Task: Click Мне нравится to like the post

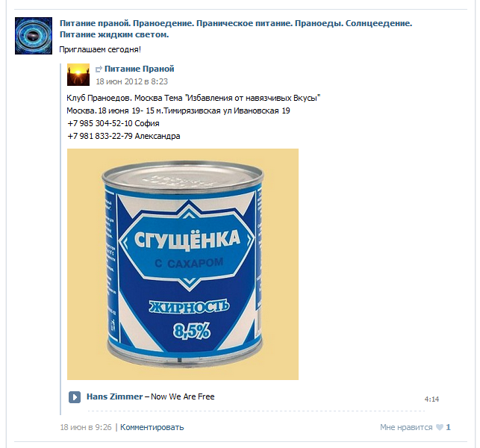Action: pos(406,427)
